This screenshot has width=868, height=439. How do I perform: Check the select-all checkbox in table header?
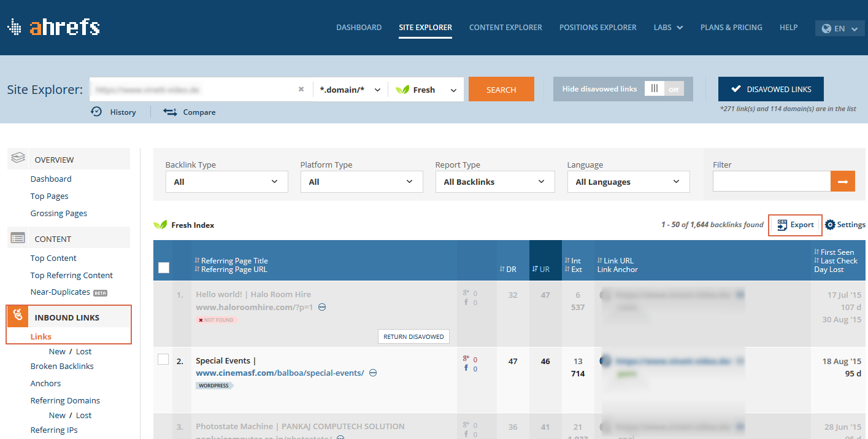pos(164,268)
